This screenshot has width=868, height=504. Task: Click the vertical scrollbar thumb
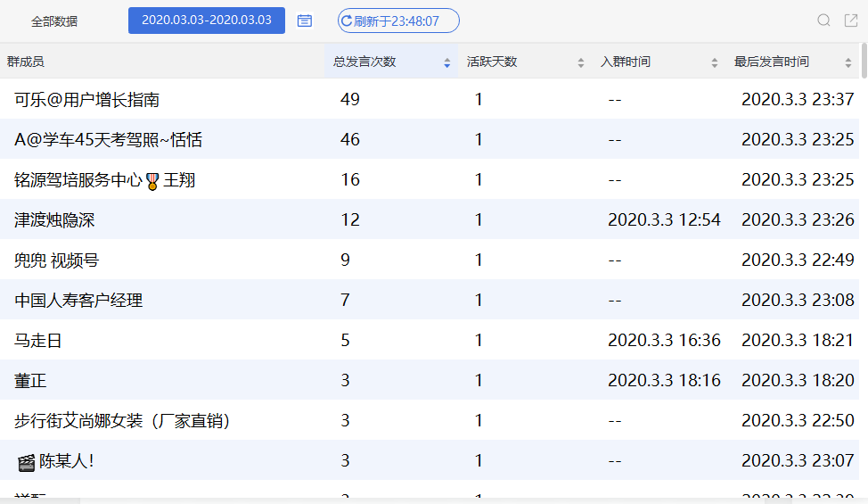click(x=864, y=61)
